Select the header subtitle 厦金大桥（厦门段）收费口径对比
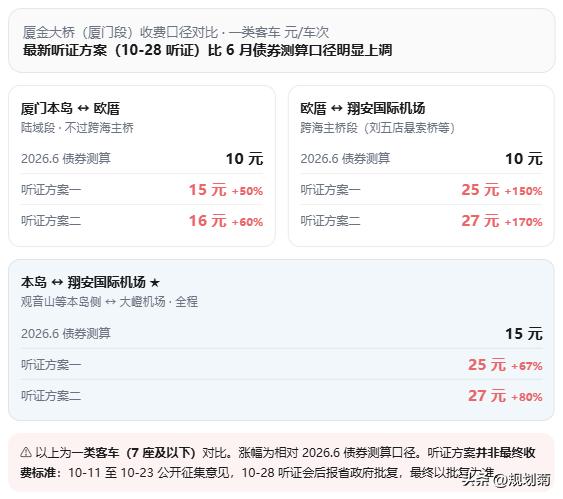Viewport: 563px width, 499px height. tap(120, 32)
